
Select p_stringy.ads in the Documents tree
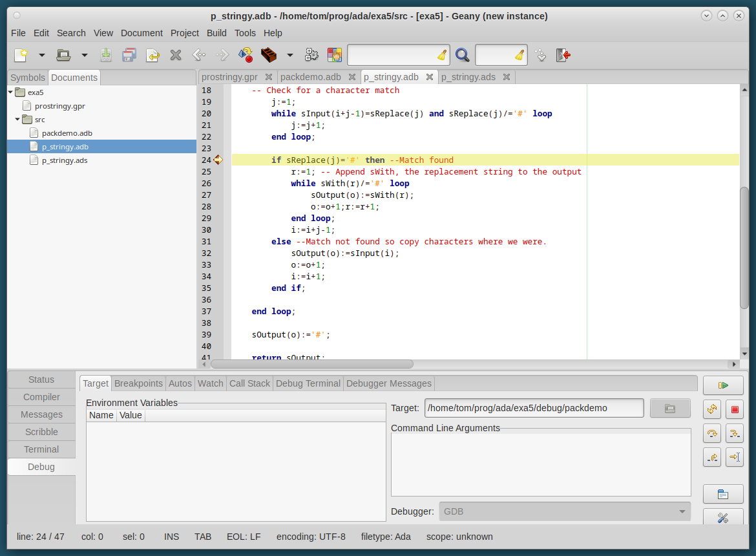[x=65, y=160]
